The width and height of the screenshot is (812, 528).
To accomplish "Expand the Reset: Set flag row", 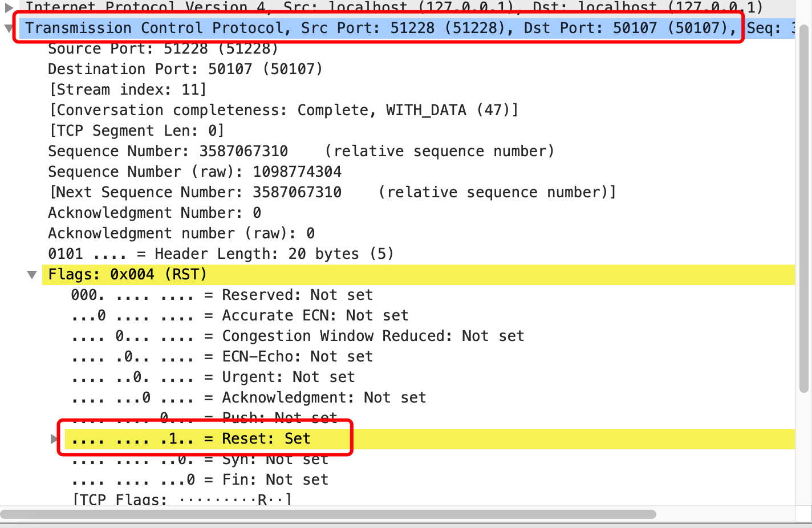I will [x=54, y=438].
